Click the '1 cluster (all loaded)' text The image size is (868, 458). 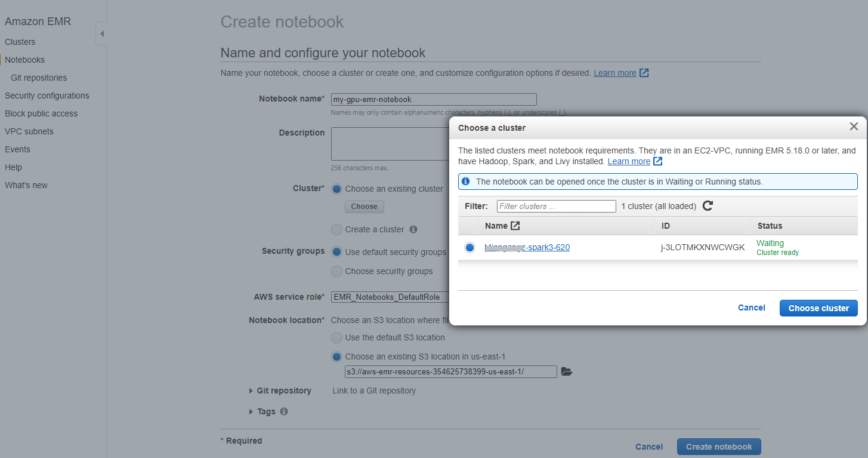[659, 206]
